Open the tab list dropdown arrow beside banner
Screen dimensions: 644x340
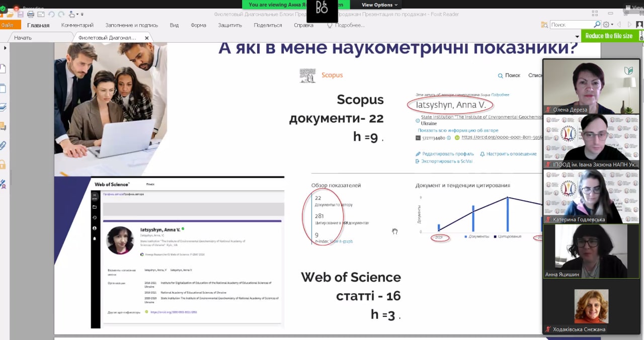(577, 37)
